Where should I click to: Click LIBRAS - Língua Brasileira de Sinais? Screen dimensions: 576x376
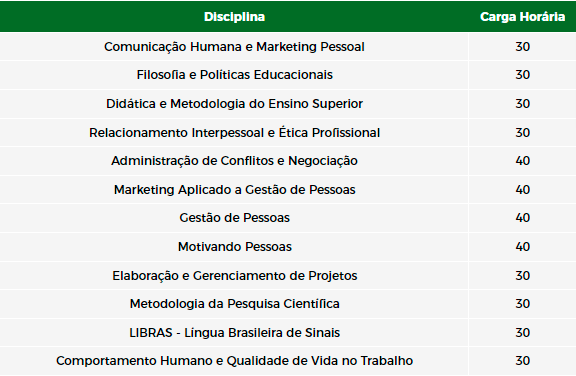[x=234, y=333]
